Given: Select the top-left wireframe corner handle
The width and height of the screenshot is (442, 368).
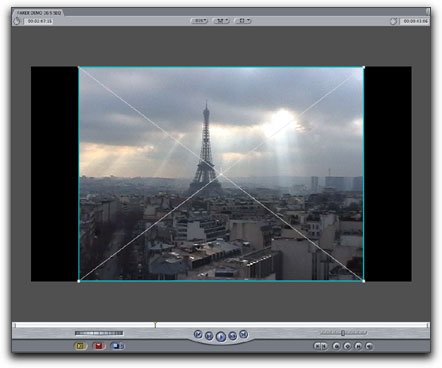Looking at the screenshot, I should coord(79,67).
